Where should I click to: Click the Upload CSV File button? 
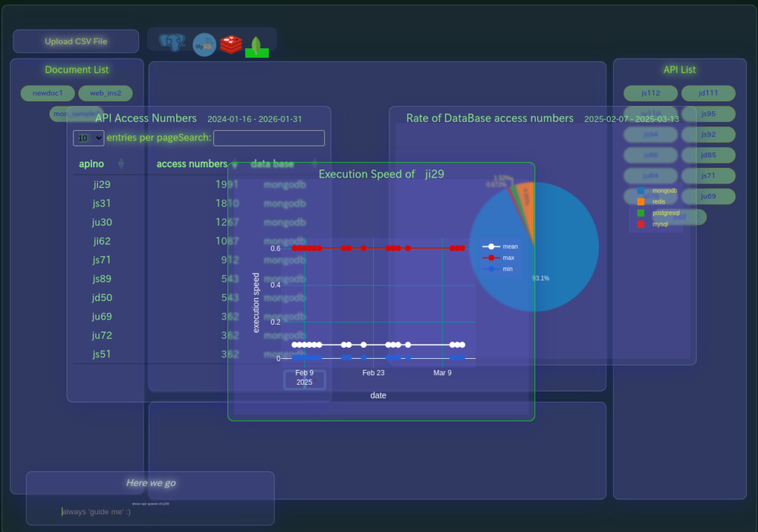76,41
